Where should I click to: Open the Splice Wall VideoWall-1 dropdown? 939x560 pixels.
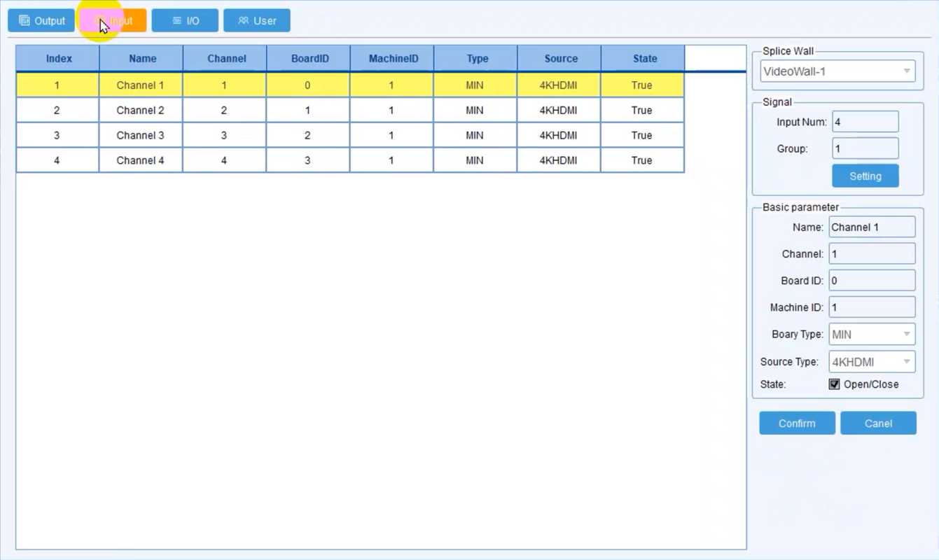pyautogui.click(x=837, y=71)
